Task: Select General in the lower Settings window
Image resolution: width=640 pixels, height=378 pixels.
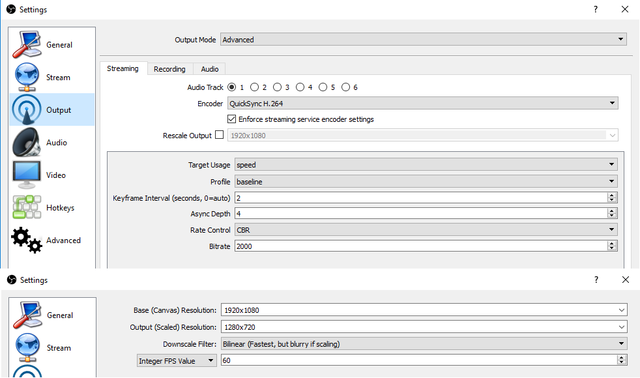Action: 52,315
